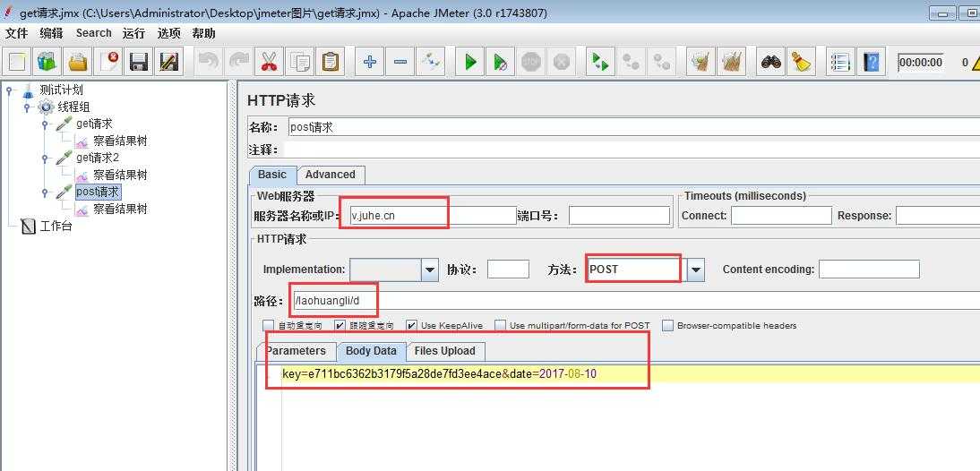Click Start no pauses icon
This screenshot has height=471, width=980.
tap(500, 61)
